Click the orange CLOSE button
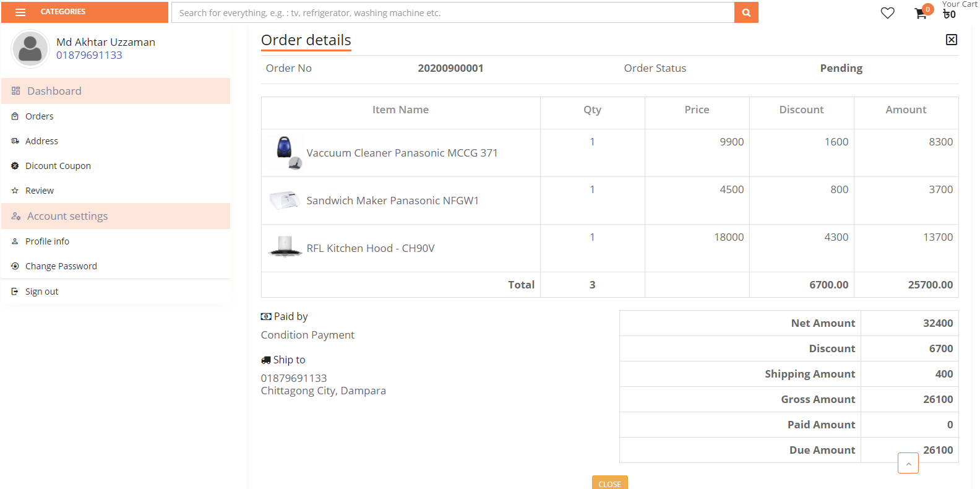Screen dimensions: 980x489 (x=610, y=483)
